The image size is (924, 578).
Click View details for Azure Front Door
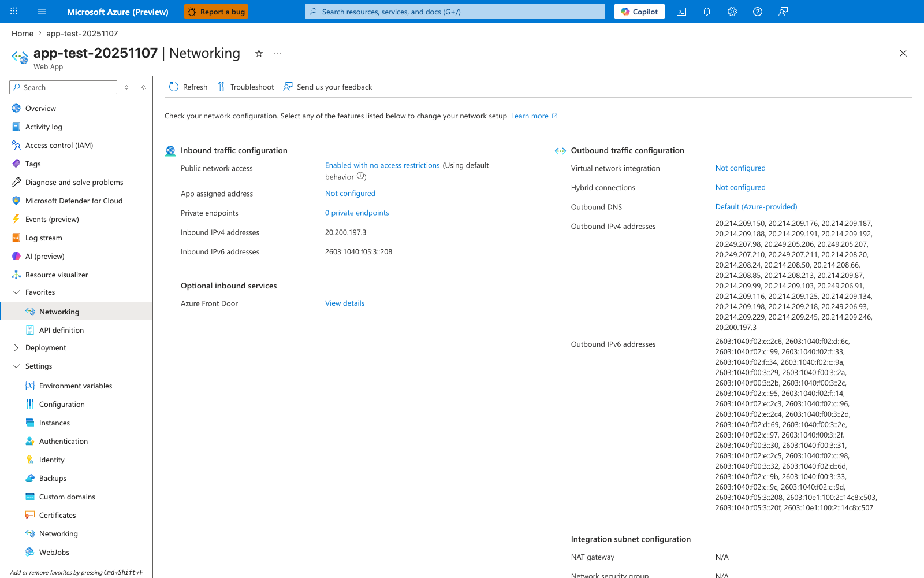click(345, 303)
